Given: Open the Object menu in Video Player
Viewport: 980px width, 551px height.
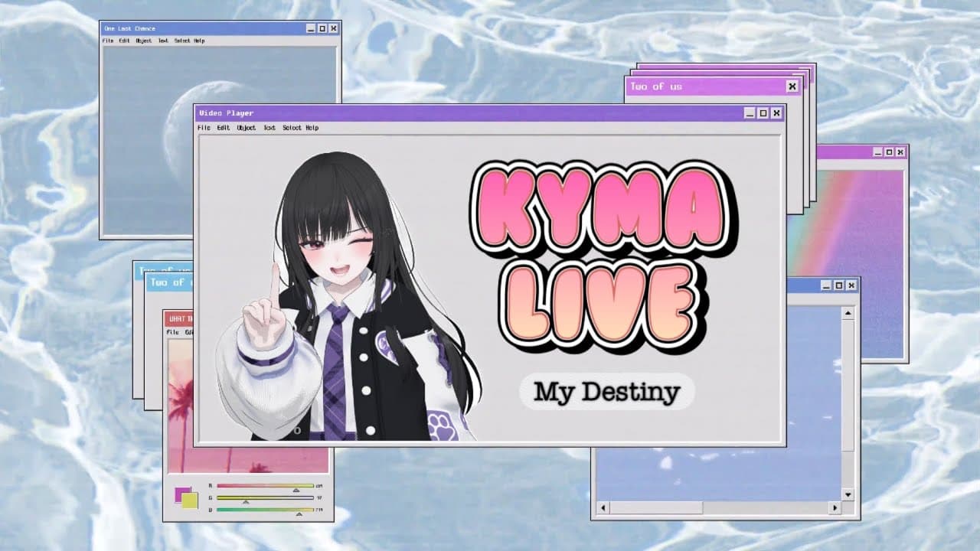Looking at the screenshot, I should tap(245, 128).
